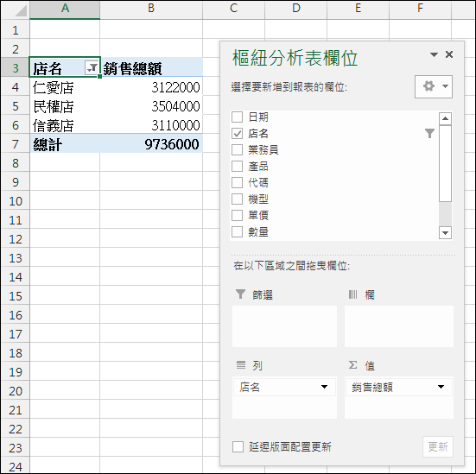
Task: Open the 店名 filter dropdown in cell A3
Action: (92, 68)
